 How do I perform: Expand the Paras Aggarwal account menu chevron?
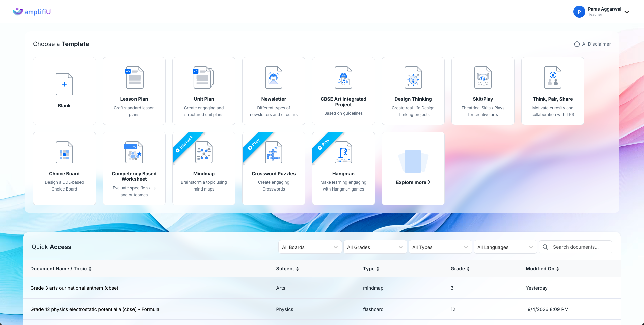click(x=627, y=12)
